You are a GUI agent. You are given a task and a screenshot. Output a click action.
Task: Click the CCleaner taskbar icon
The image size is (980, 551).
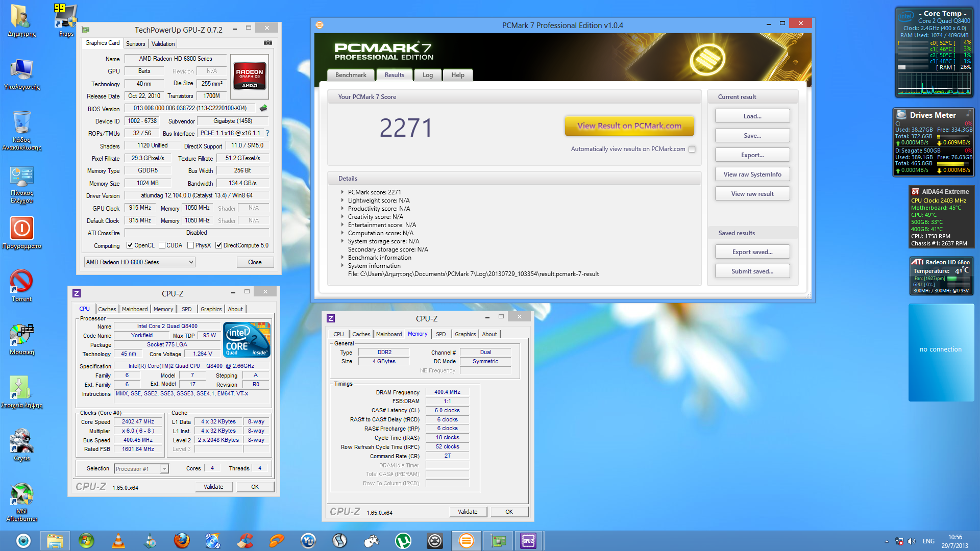tap(245, 541)
